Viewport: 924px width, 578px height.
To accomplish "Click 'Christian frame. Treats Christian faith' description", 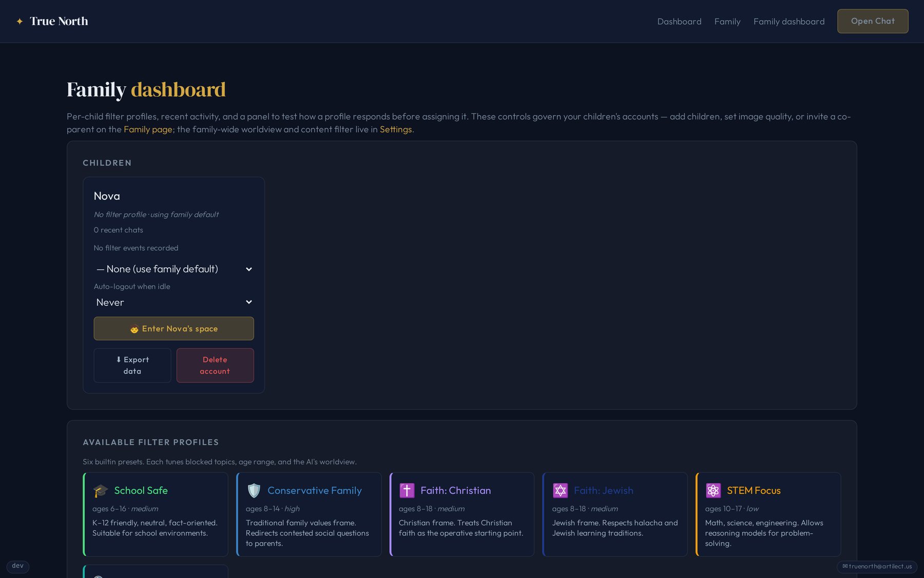I will (x=461, y=528).
